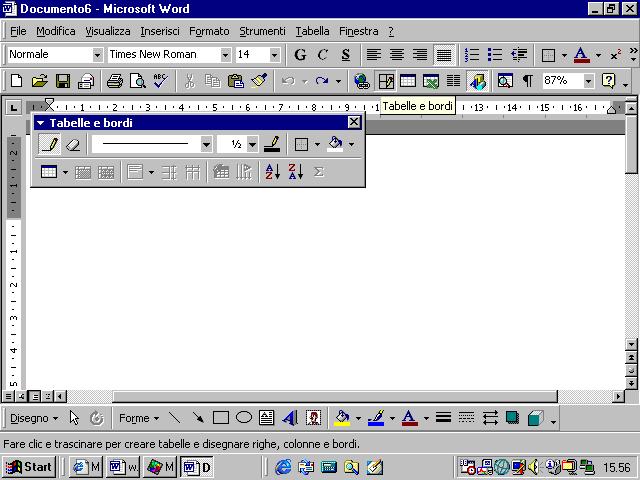
Task: Insert table from standard toolbar
Action: pyautogui.click(x=408, y=81)
